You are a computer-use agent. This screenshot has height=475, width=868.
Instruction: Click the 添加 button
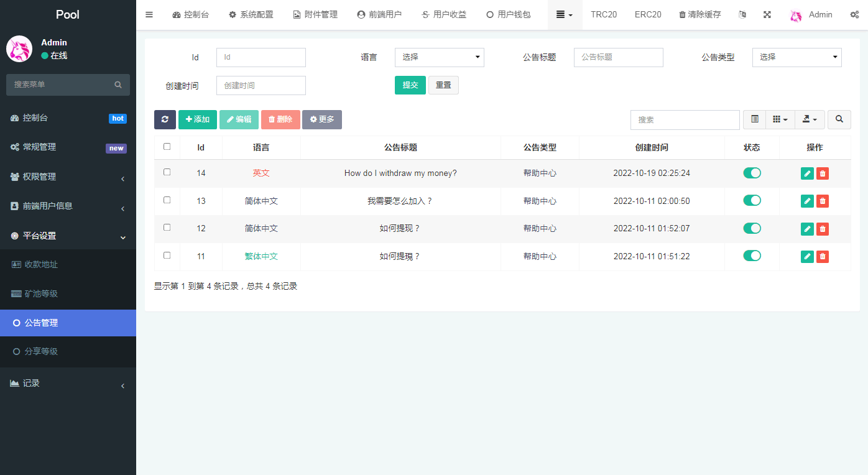pyautogui.click(x=198, y=119)
